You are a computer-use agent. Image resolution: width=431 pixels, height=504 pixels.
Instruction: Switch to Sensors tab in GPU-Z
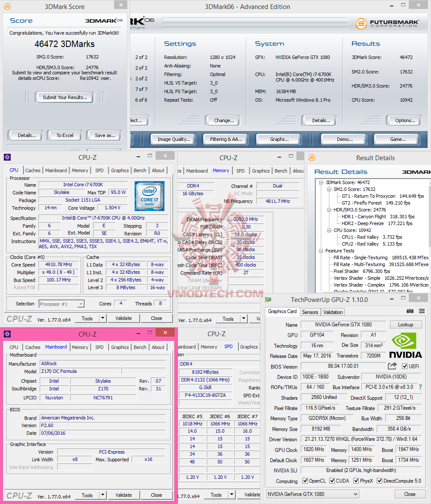click(x=310, y=312)
